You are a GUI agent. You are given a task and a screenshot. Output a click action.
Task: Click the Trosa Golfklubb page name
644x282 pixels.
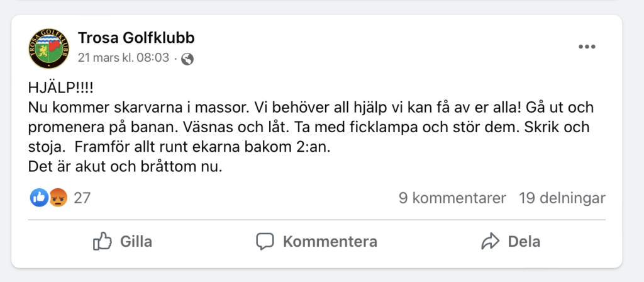(136, 38)
